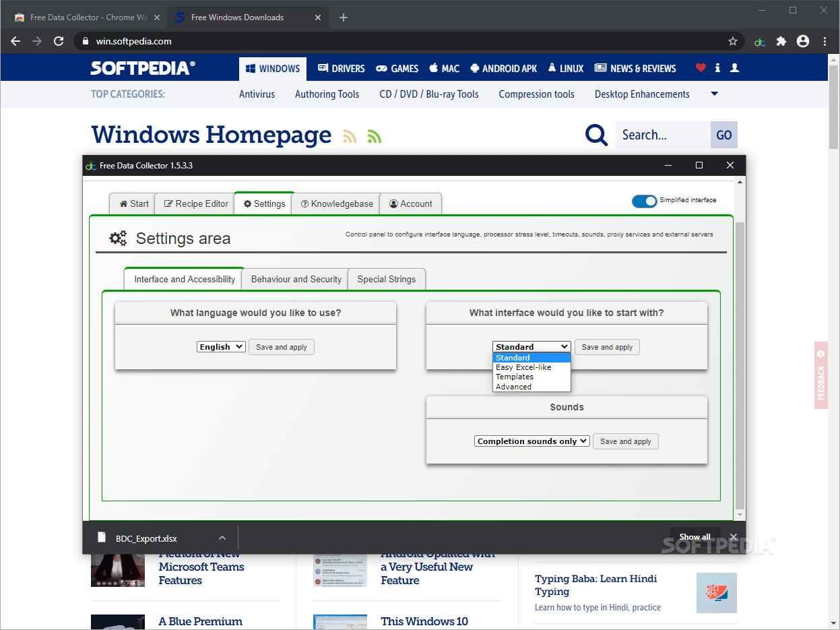The width and height of the screenshot is (840, 630).
Task: Click the Softpedia logo
Action: (143, 67)
